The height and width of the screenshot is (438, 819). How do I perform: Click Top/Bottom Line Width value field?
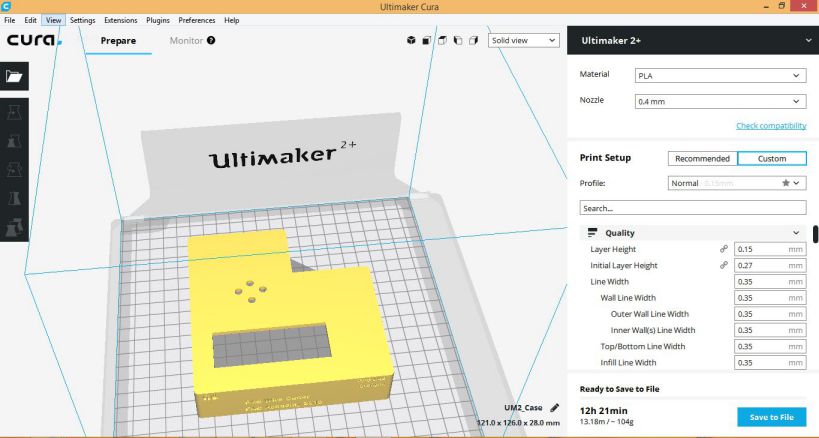pyautogui.click(x=770, y=346)
